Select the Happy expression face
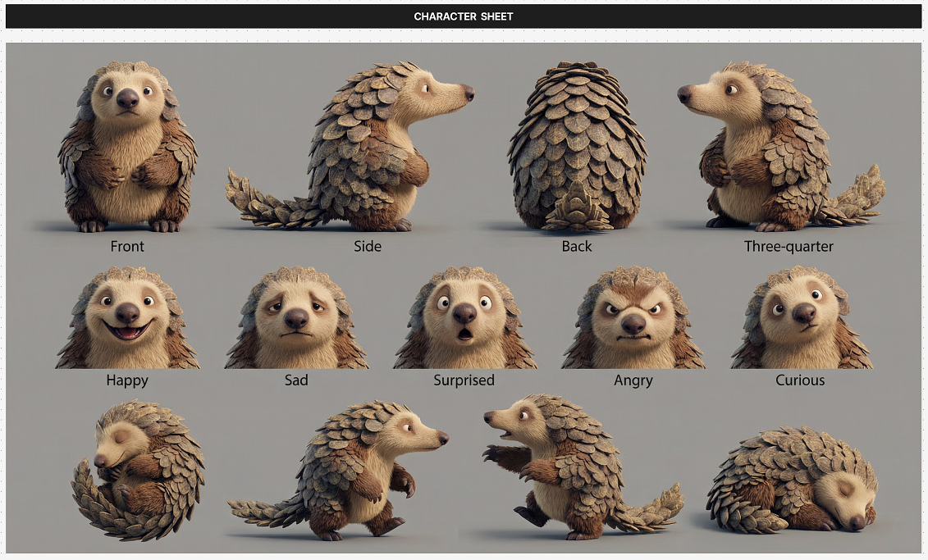The height and width of the screenshot is (560, 928). tap(127, 320)
